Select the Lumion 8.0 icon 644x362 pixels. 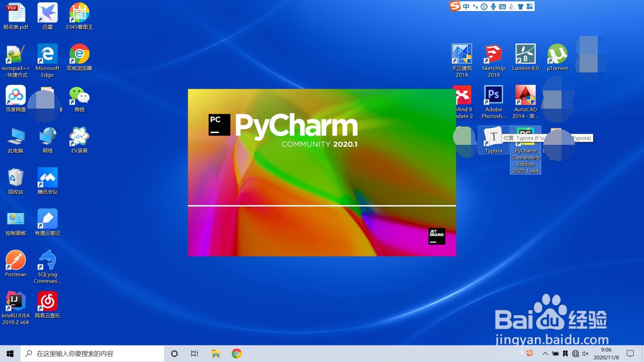pos(525,58)
